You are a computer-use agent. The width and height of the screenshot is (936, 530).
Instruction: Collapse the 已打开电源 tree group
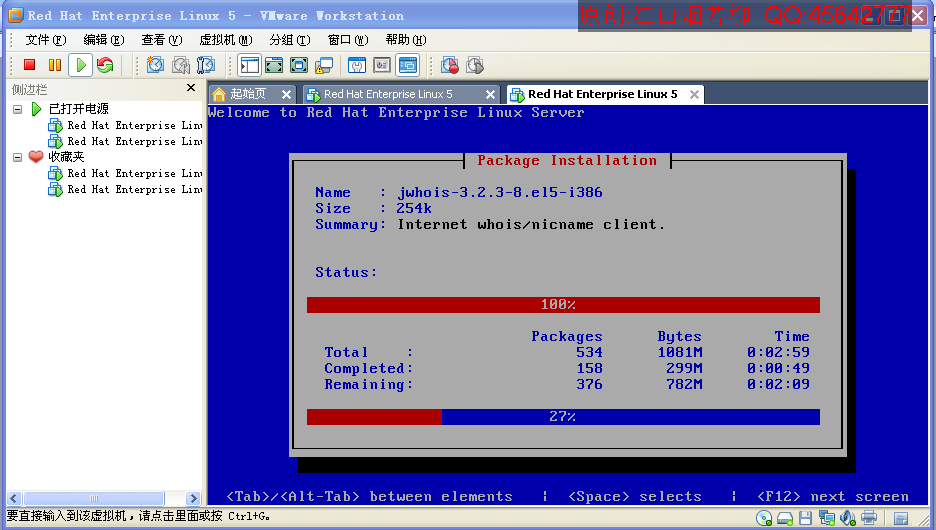point(17,109)
